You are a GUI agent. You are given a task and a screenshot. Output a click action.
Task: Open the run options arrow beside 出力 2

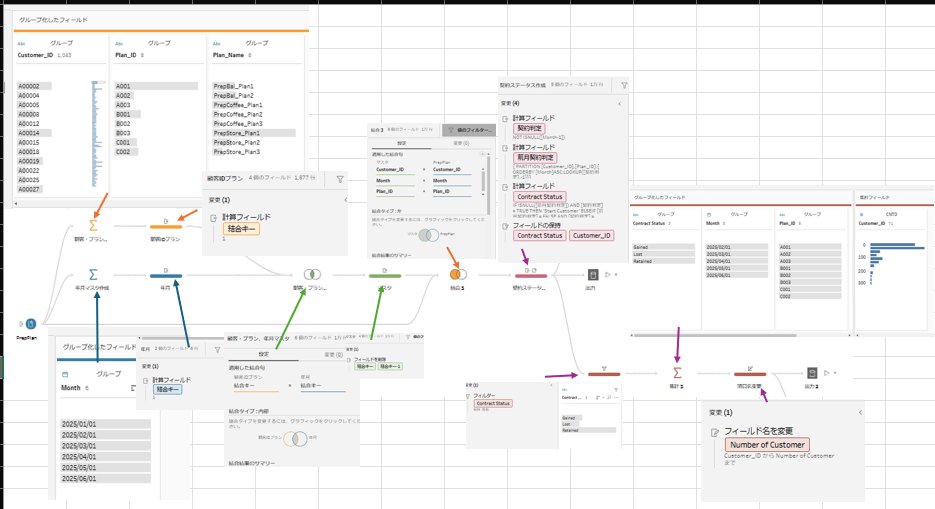835,373
